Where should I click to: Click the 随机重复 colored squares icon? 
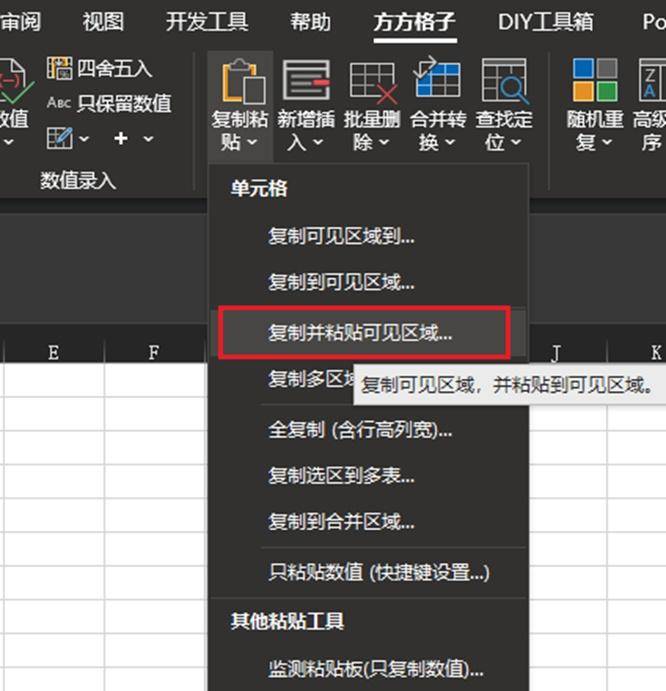click(595, 80)
